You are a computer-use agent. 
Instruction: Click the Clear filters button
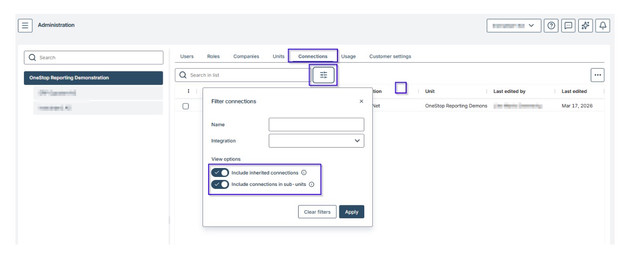click(x=317, y=212)
